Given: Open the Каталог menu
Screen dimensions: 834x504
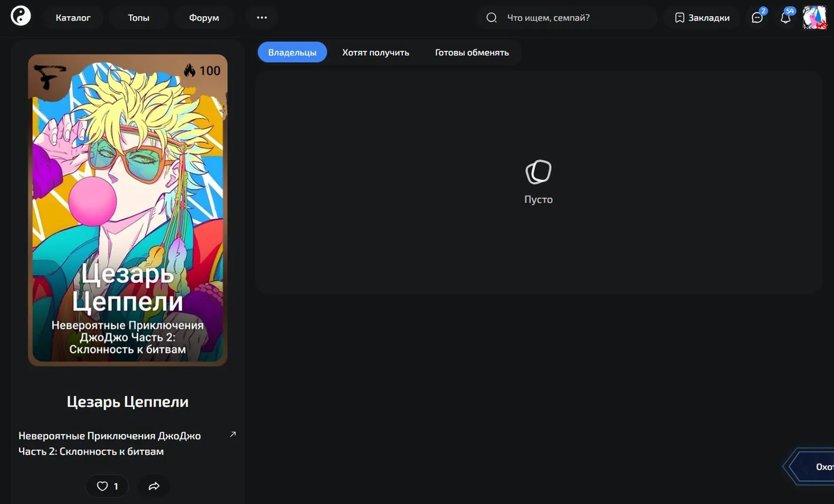Looking at the screenshot, I should point(73,18).
